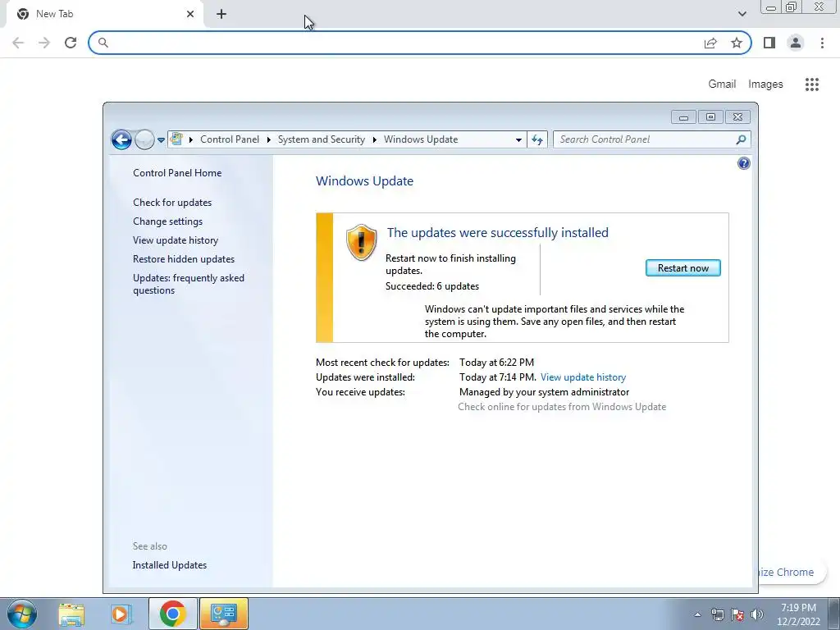The image size is (840, 630).
Task: Select System and Security breadcrumb
Action: pyautogui.click(x=322, y=139)
